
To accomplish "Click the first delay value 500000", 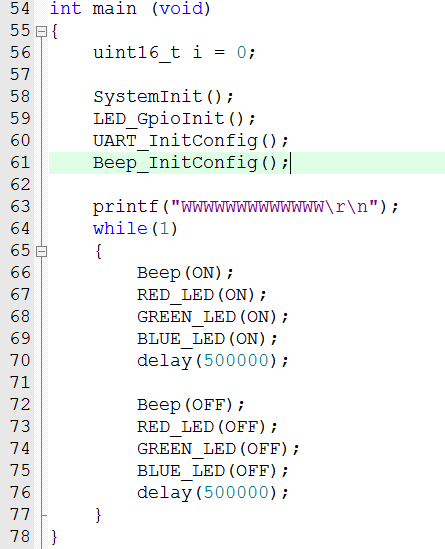I will (x=236, y=361).
